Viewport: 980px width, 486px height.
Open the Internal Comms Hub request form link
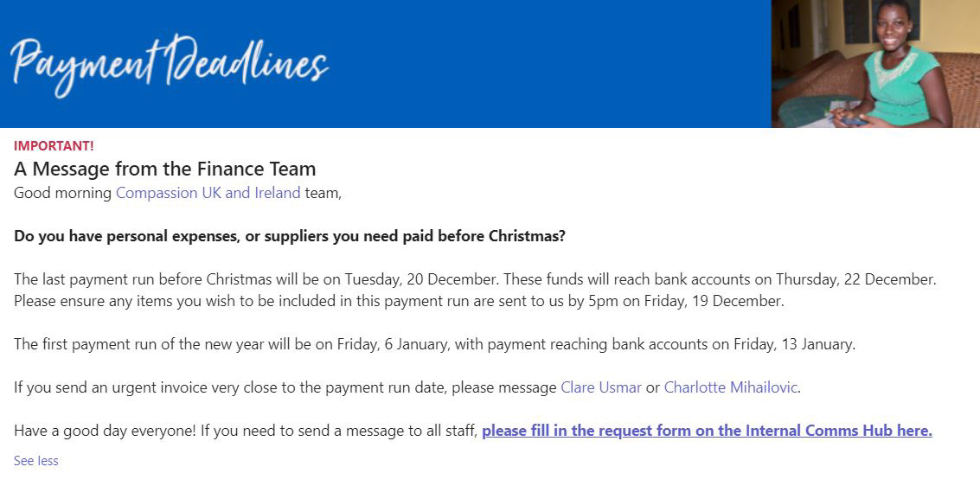[x=707, y=431]
